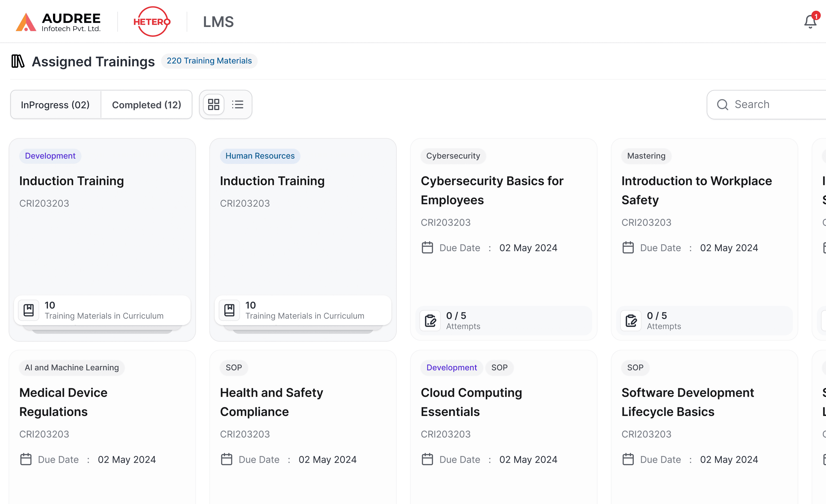The width and height of the screenshot is (826, 504).
Task: Open the Medical Device Regulations training
Action: click(x=63, y=402)
